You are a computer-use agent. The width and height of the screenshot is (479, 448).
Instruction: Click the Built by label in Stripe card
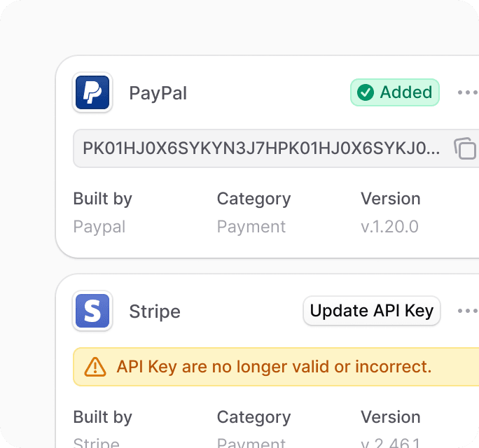(x=103, y=417)
